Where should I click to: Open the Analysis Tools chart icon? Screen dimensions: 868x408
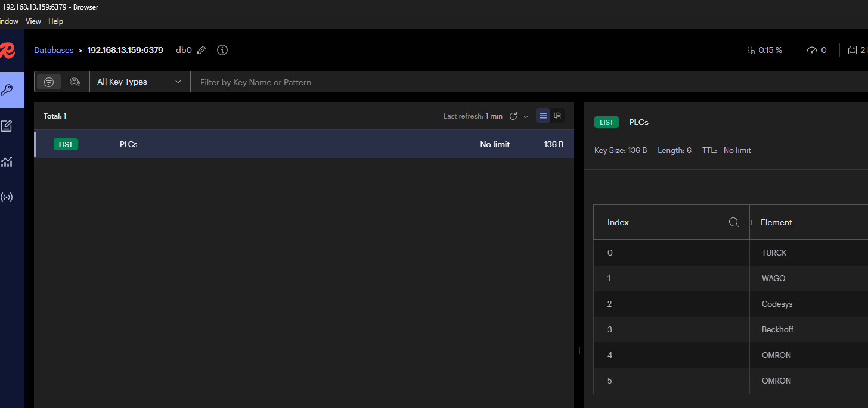point(7,161)
